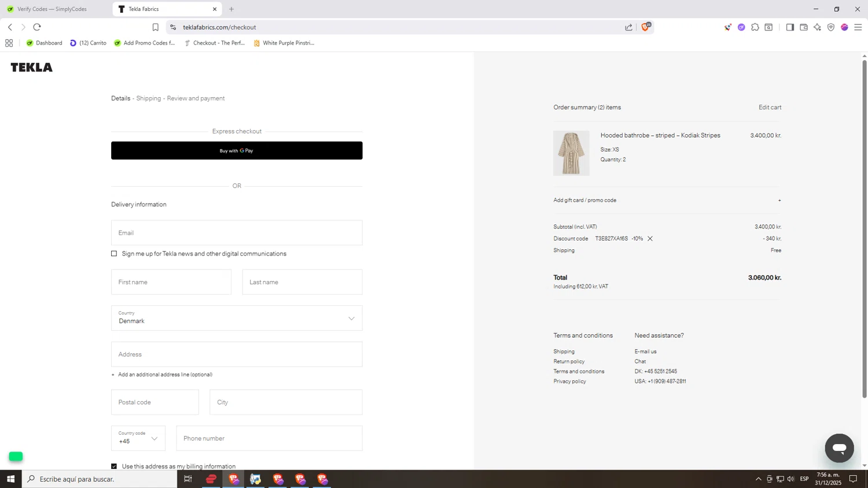Click the TEKLA logo
868x488 pixels.
point(32,67)
